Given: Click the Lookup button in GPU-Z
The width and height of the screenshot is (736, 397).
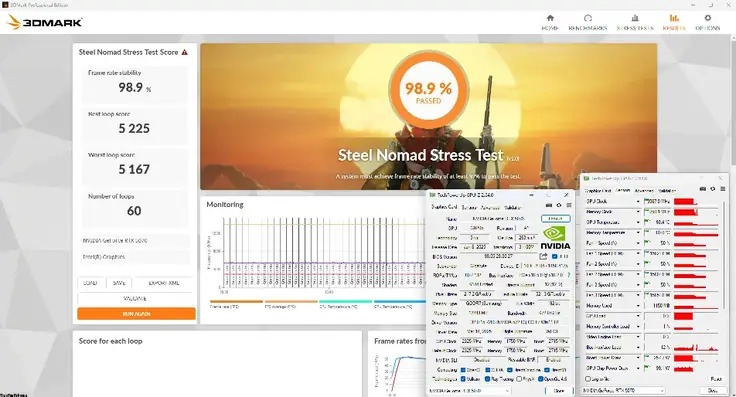Looking at the screenshot, I should 556,219.
